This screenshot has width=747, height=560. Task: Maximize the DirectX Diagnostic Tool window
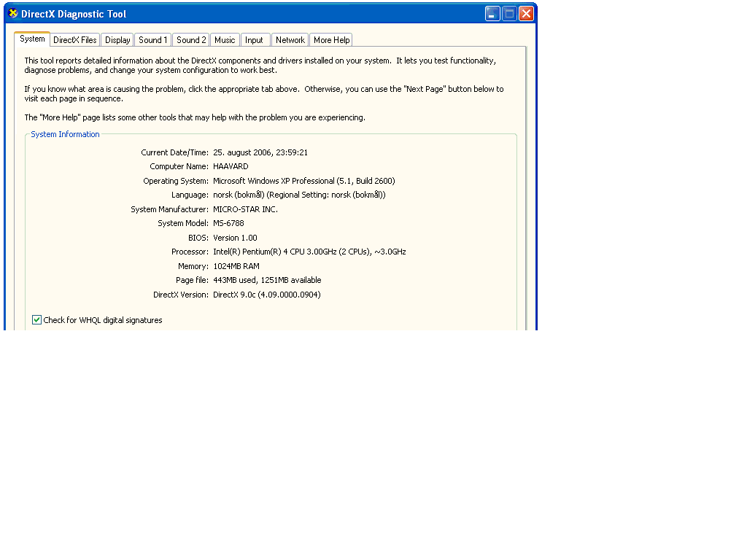coord(509,14)
